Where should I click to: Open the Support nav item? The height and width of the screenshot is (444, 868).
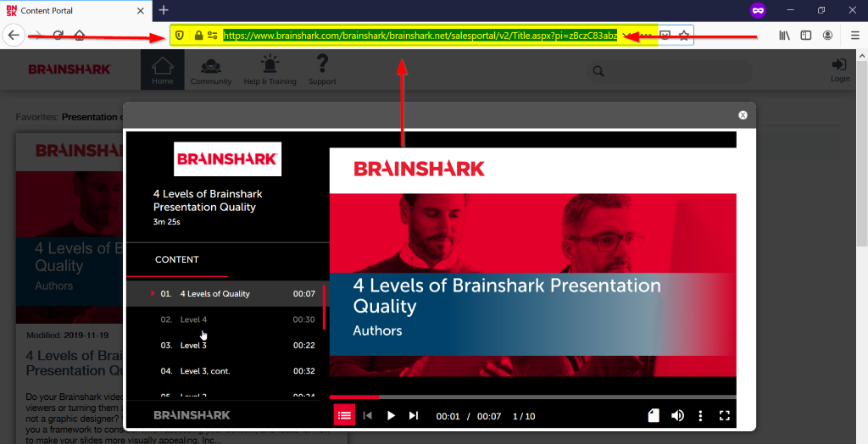(322, 69)
